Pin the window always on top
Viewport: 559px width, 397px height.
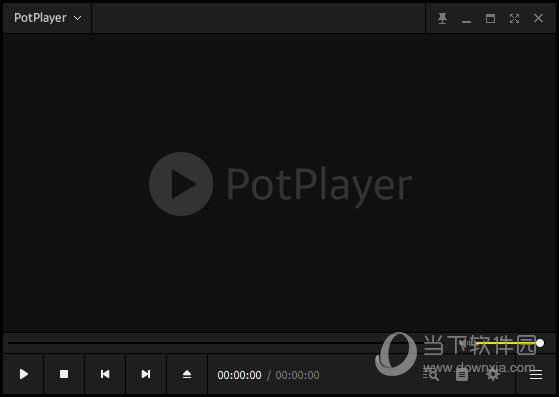[442, 18]
